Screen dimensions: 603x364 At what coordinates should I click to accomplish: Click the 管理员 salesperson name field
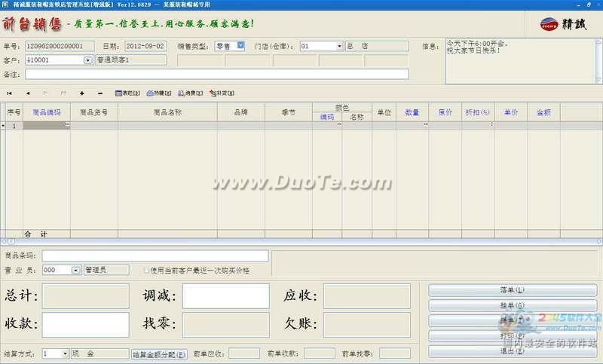106,271
